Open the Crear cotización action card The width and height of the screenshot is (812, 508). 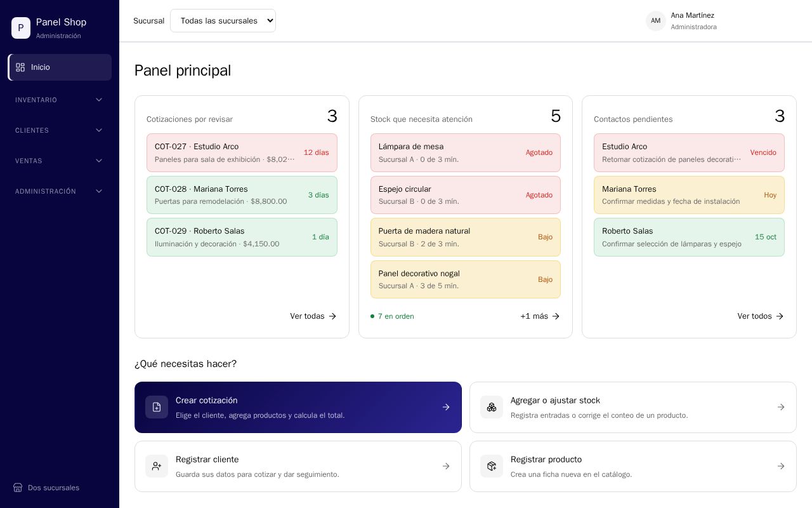pos(298,407)
